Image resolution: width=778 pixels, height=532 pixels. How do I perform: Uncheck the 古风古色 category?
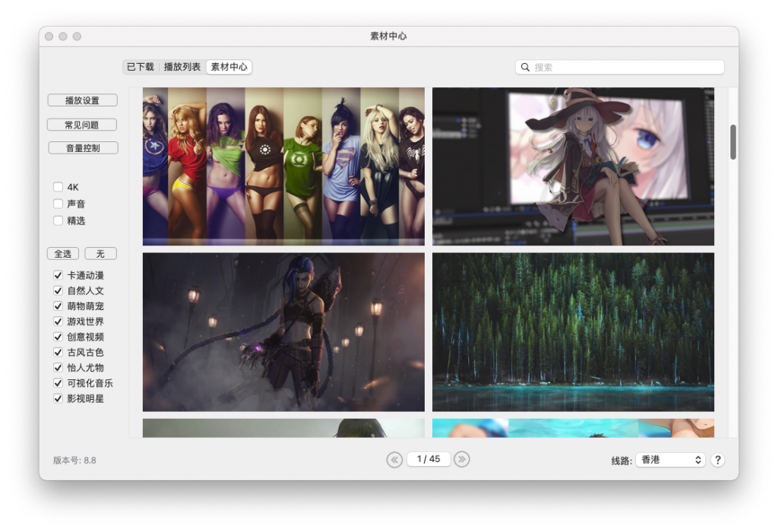coord(58,352)
